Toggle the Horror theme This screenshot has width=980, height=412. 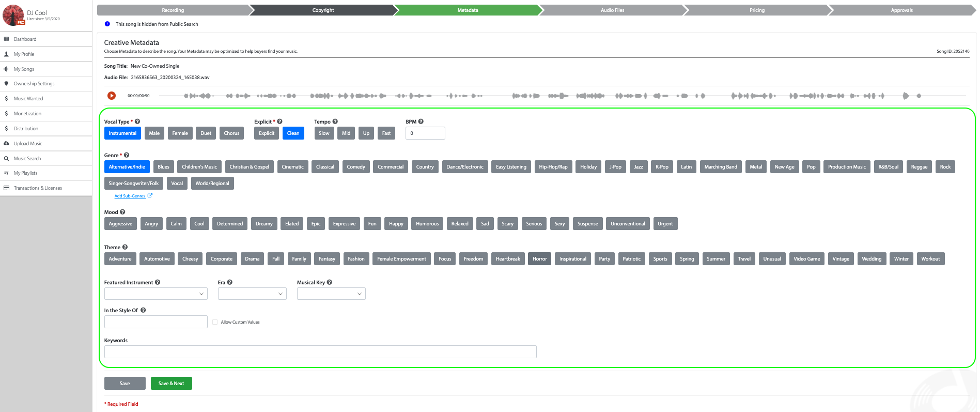click(x=540, y=259)
